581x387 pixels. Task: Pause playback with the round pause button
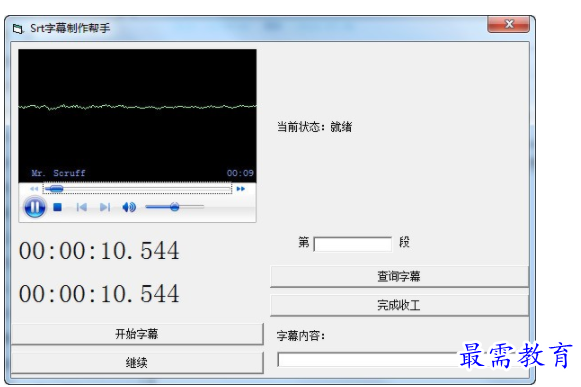35,207
